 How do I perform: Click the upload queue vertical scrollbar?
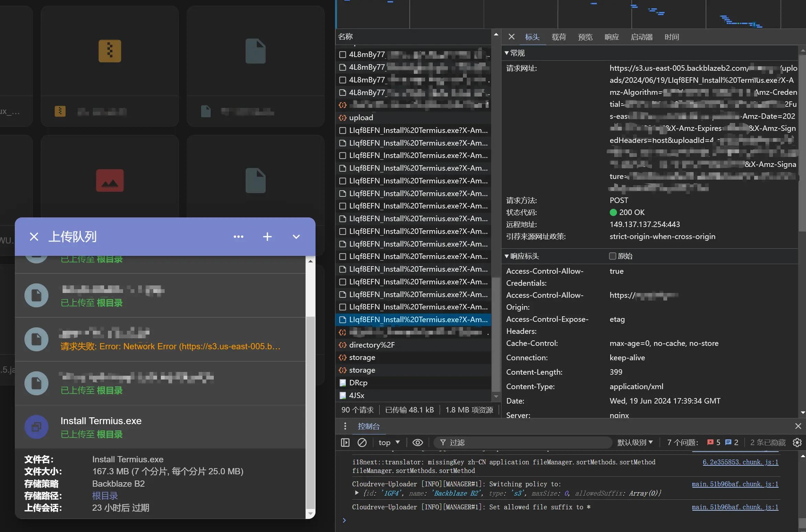pos(310,412)
